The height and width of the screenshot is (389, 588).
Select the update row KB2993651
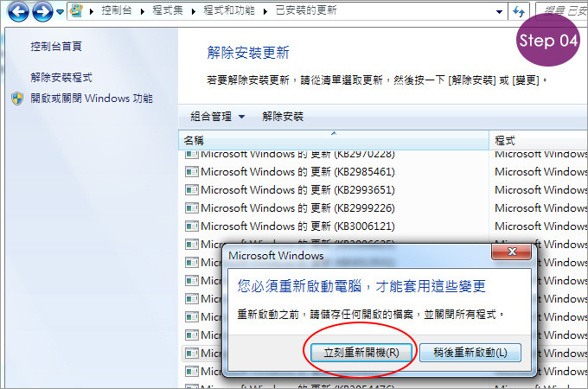pos(383,190)
